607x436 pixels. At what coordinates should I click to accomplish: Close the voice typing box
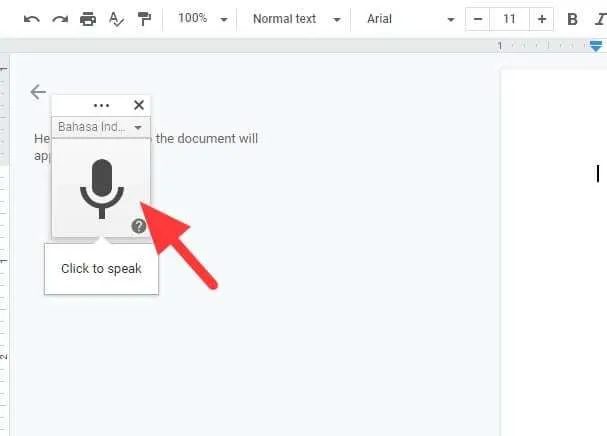click(x=139, y=105)
